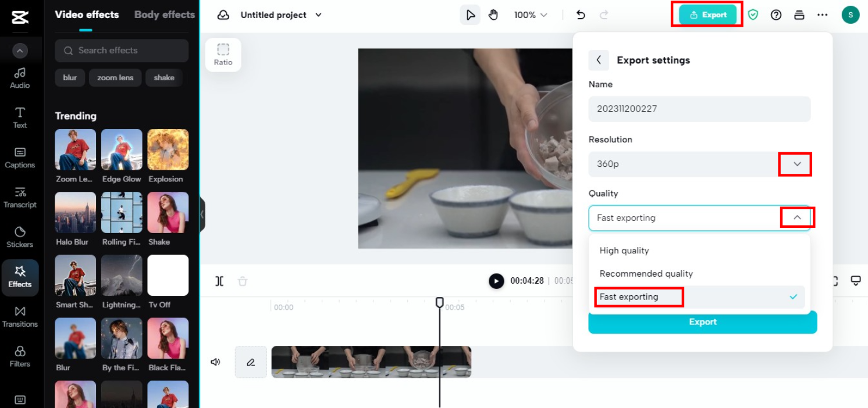Mute the timeline track audio

pyautogui.click(x=215, y=362)
